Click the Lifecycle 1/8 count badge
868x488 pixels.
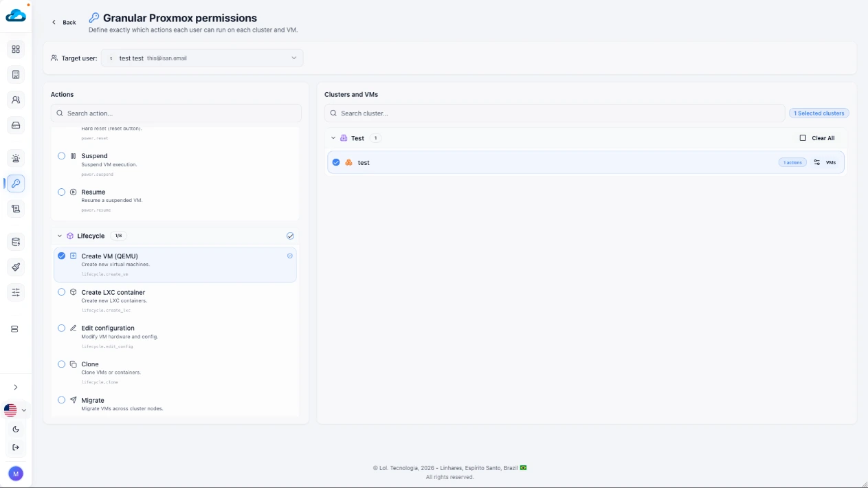(x=118, y=236)
